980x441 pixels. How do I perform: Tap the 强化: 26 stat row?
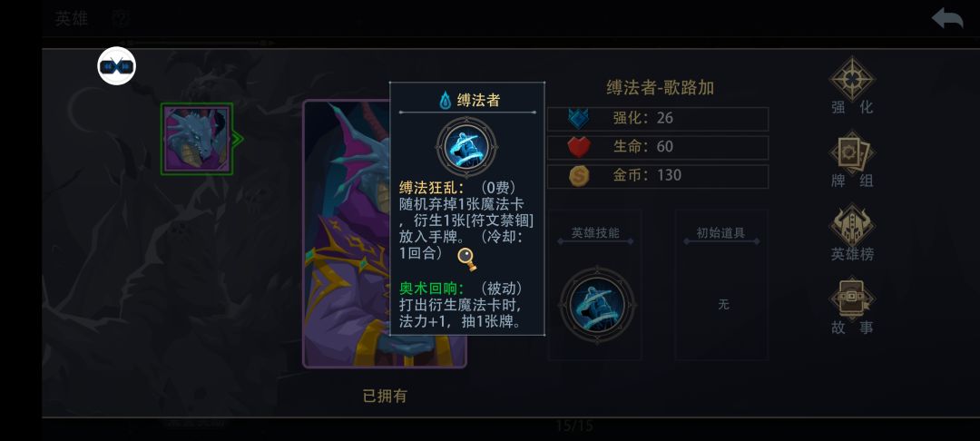(658, 119)
